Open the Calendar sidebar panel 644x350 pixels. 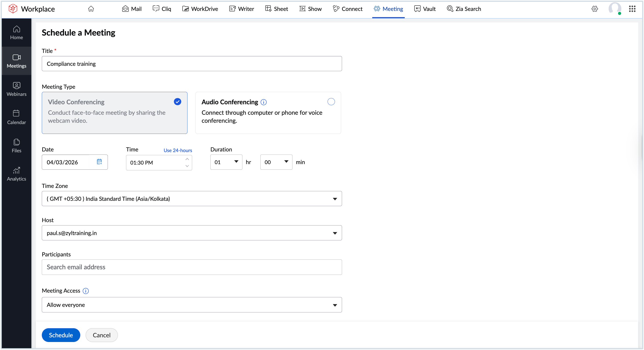point(16,117)
